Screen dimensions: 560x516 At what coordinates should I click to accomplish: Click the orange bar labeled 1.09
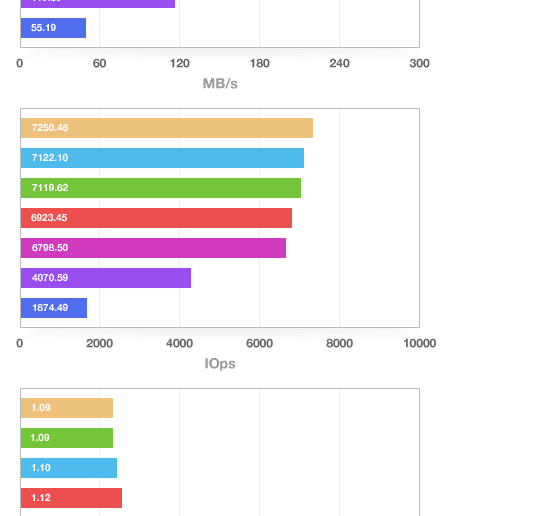coord(67,408)
